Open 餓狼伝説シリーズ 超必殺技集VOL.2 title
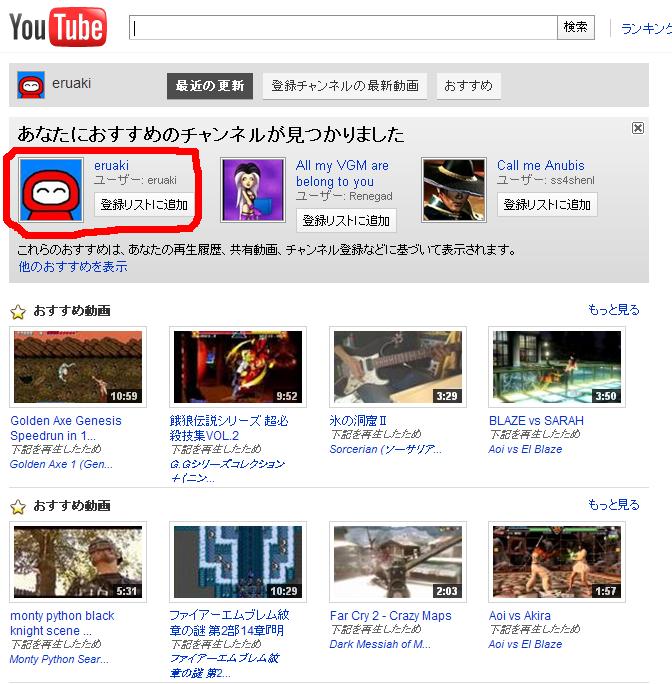672x684 pixels. [x=229, y=428]
